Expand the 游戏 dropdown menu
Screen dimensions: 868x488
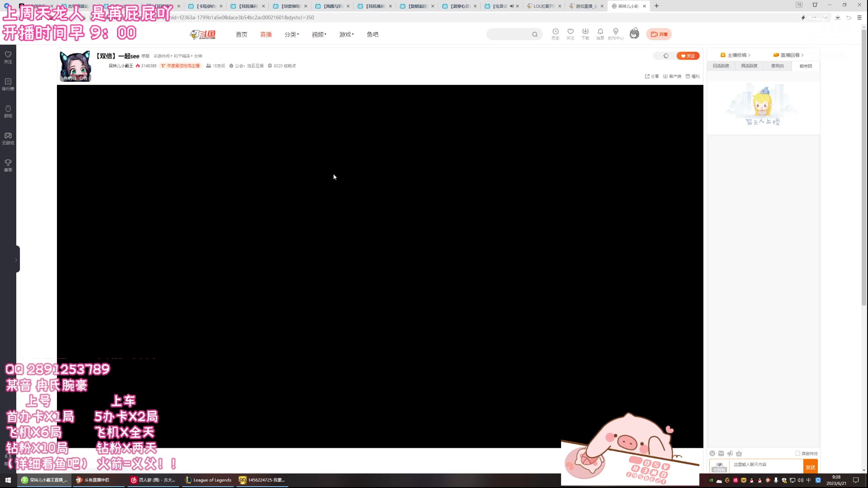coord(346,34)
